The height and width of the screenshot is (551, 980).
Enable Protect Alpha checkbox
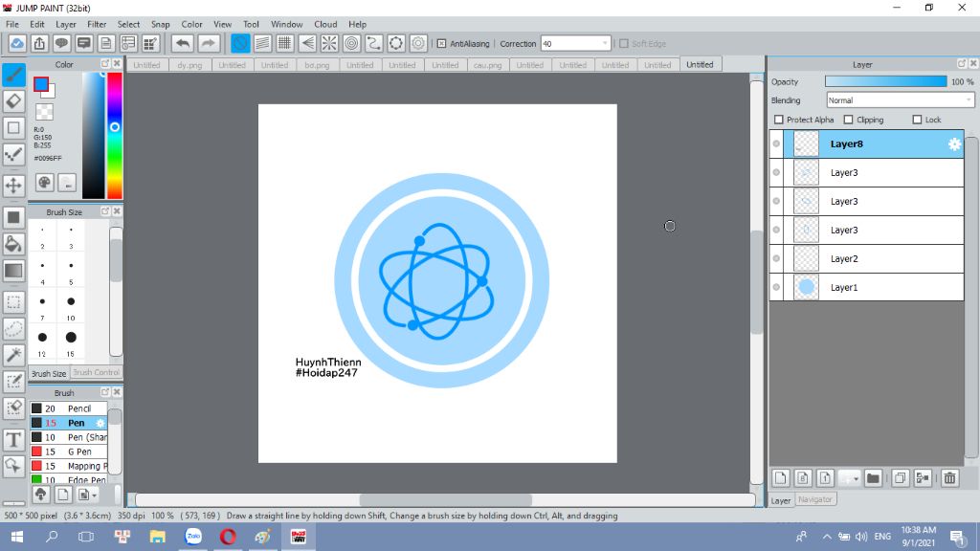click(779, 120)
